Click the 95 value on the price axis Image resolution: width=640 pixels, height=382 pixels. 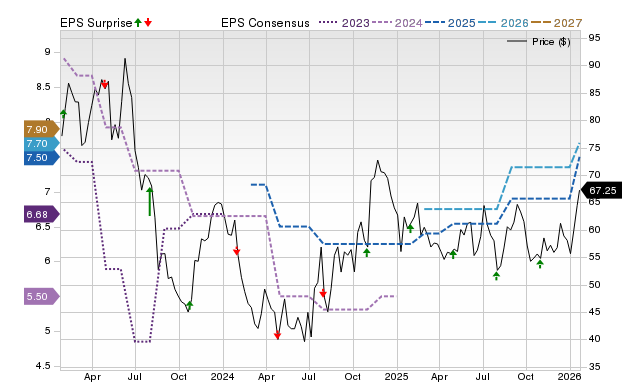595,38
